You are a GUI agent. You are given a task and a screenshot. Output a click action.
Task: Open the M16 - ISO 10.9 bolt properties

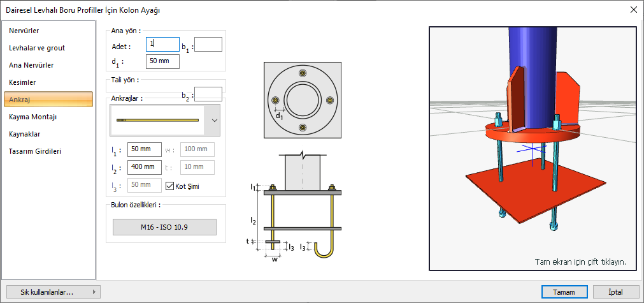164,227
